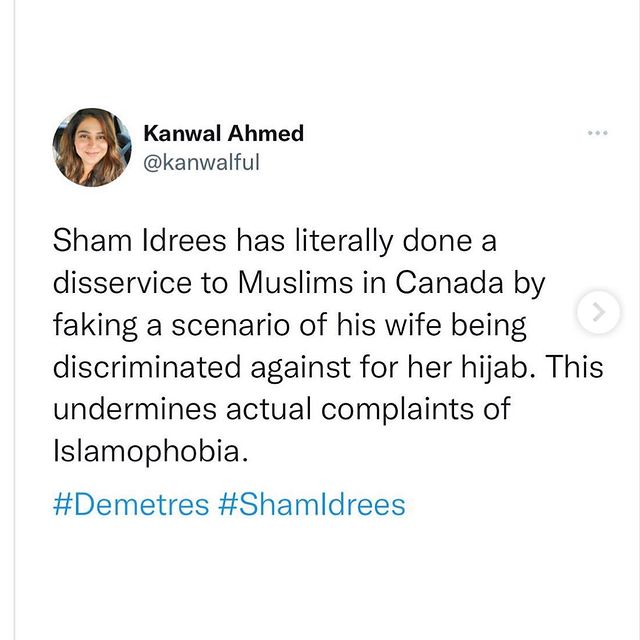The height and width of the screenshot is (640, 640).
Task: Click the word "undermines" in the tweet
Action: (x=135, y=409)
